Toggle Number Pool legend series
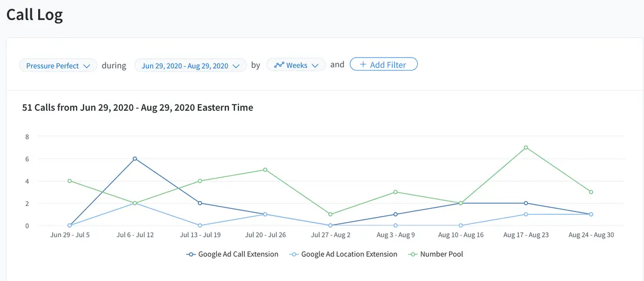The height and width of the screenshot is (281, 644). (x=435, y=254)
